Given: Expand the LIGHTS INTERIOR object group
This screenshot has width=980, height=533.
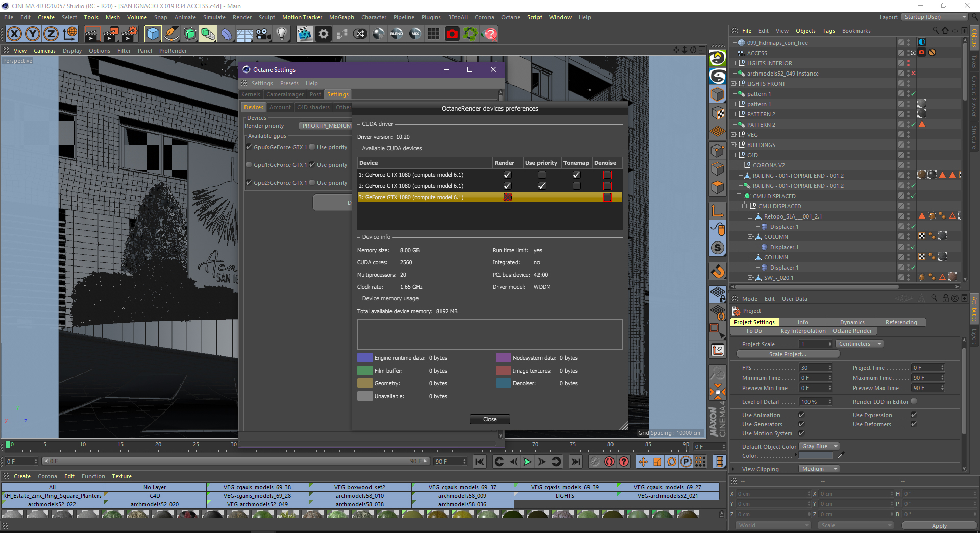Looking at the screenshot, I should 733,63.
